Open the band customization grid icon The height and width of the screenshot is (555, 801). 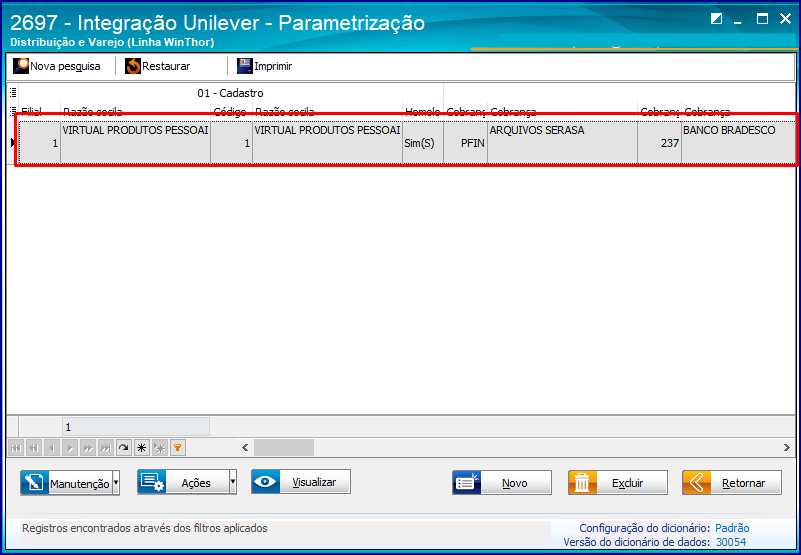coord(13,92)
